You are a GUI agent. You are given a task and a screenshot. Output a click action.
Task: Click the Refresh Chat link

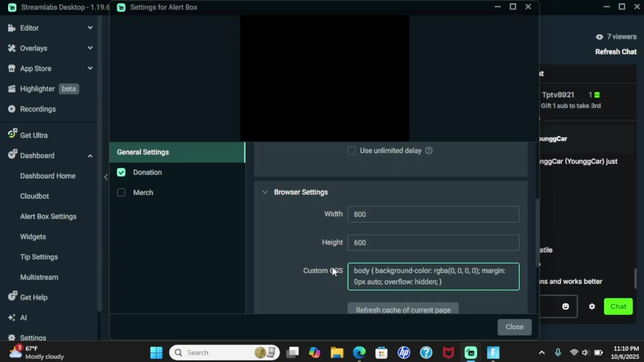pyautogui.click(x=616, y=52)
